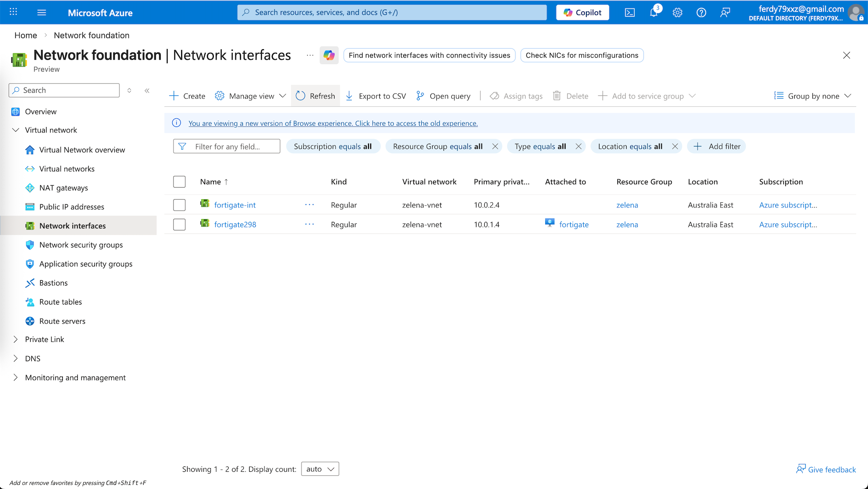Viewport: 868px width, 489px height.
Task: Click Check NICs for misconfigurations button
Action: pyautogui.click(x=582, y=55)
